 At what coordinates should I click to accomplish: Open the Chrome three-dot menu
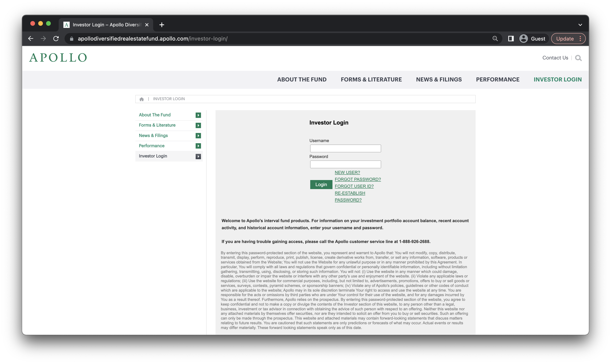coord(580,39)
